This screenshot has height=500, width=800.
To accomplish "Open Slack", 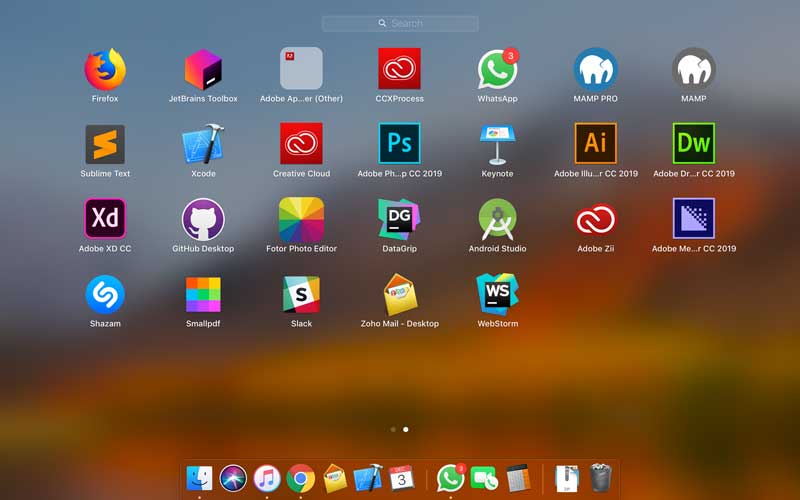I will point(301,294).
